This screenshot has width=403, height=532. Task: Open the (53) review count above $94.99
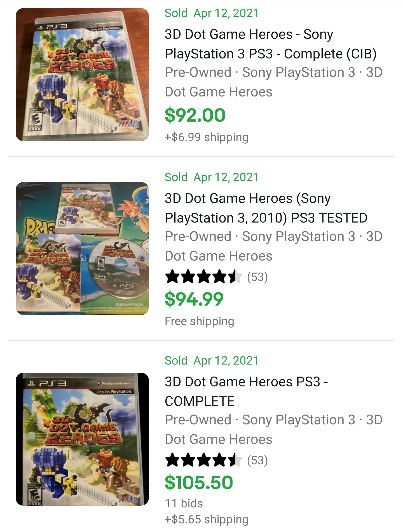pyautogui.click(x=257, y=277)
